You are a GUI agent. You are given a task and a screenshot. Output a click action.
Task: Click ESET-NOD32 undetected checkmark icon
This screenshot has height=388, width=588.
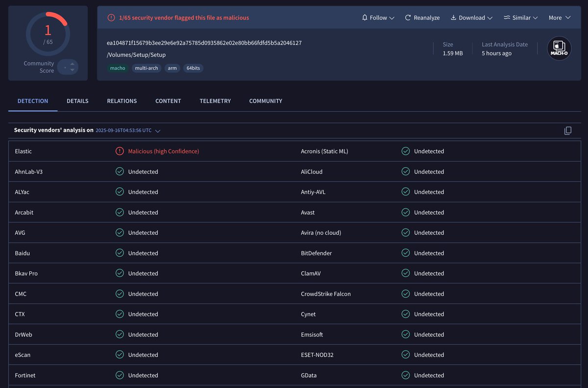coord(405,355)
